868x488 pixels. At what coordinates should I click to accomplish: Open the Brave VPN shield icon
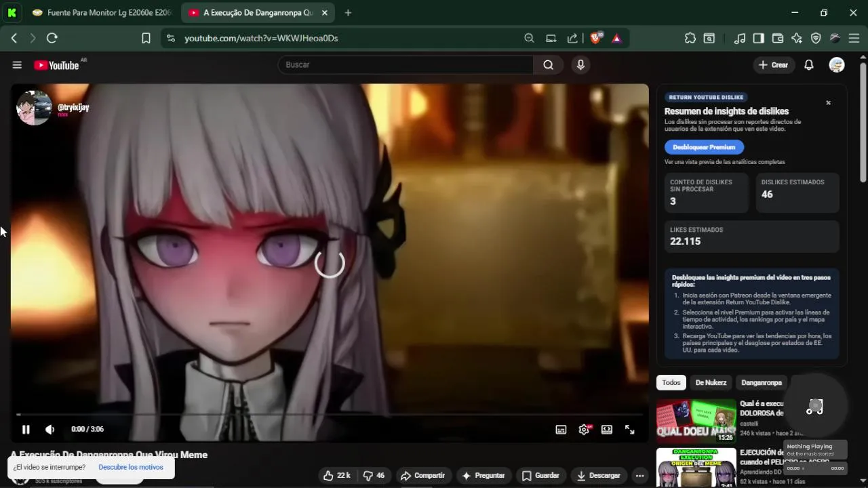[816, 39]
